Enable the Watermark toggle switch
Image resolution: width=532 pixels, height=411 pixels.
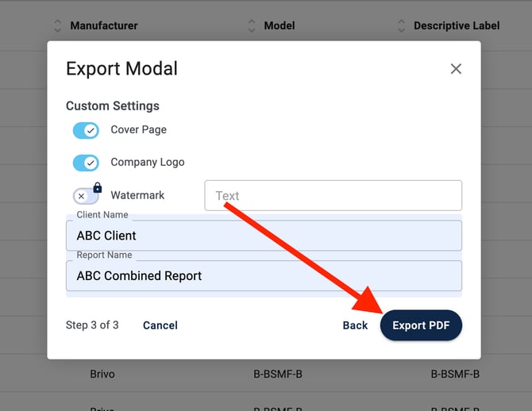pyautogui.click(x=85, y=196)
